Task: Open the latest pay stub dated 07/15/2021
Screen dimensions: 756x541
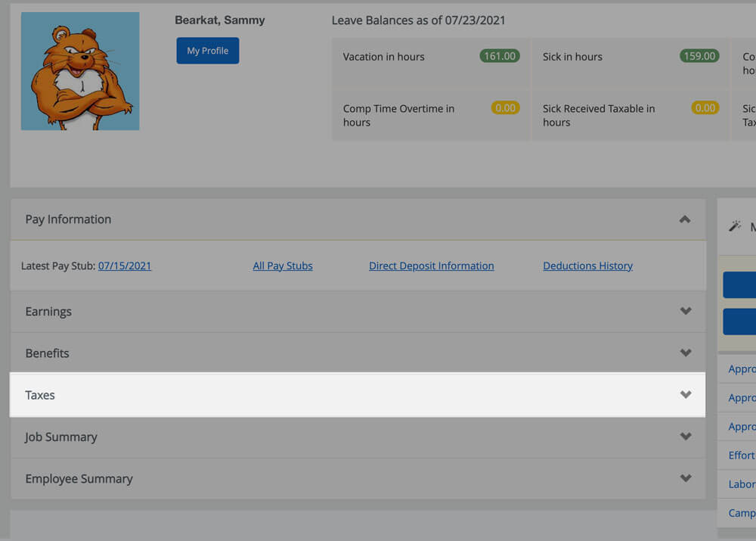Action: point(125,266)
